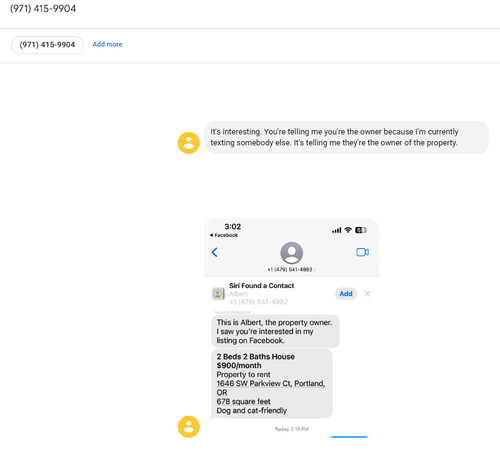Tap the Add button for Siri contact
The height and width of the screenshot is (474, 500).
point(346,294)
